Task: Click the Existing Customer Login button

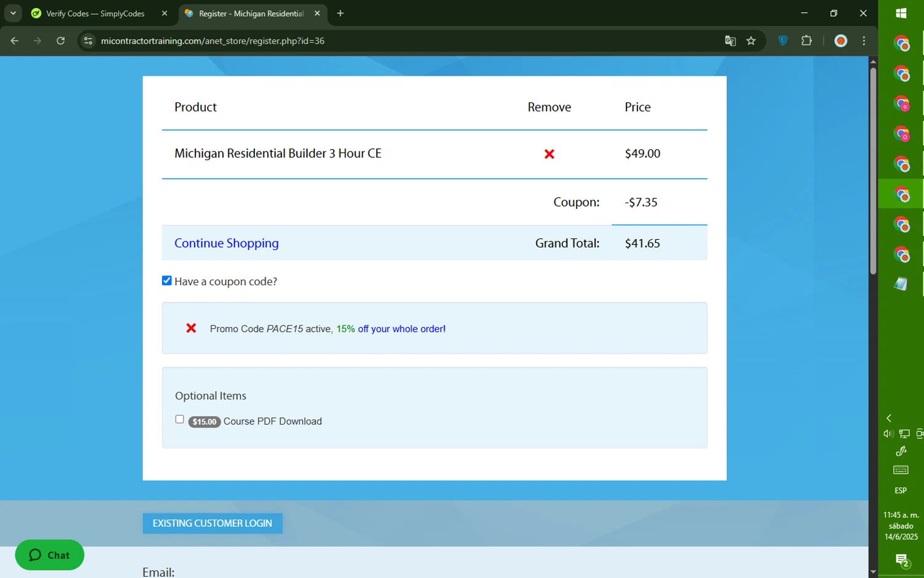Action: click(213, 523)
